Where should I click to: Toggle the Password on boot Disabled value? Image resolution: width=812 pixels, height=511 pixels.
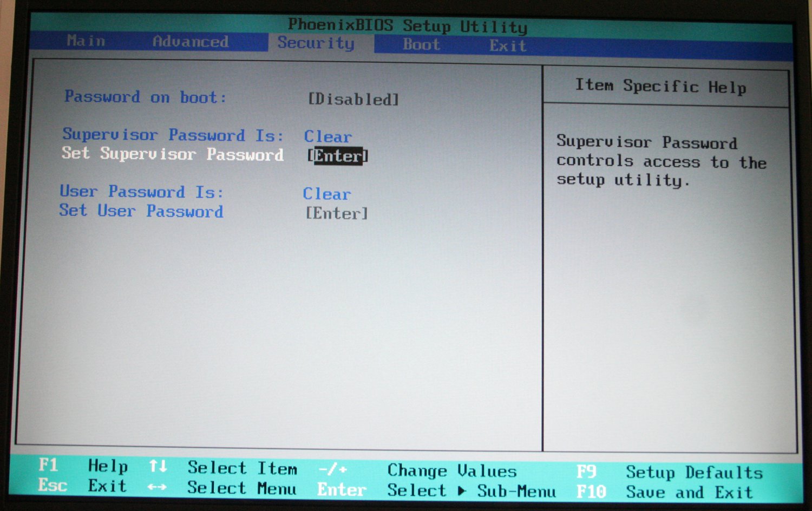pyautogui.click(x=353, y=100)
